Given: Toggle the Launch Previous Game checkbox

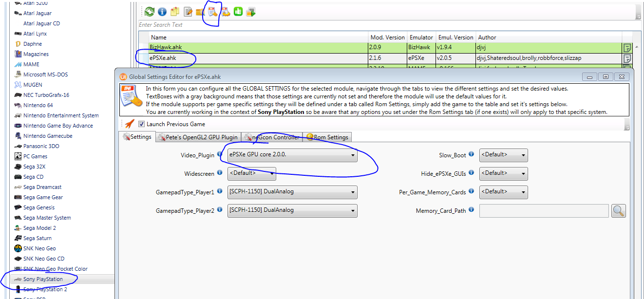Looking at the screenshot, I should click(x=142, y=124).
